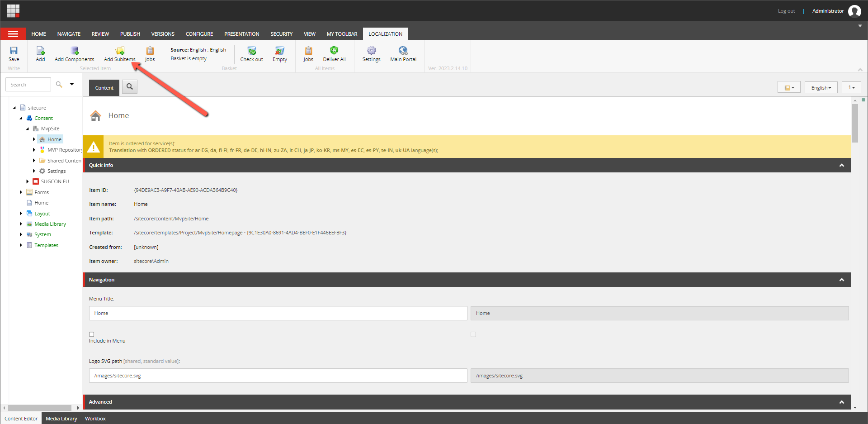The width and height of the screenshot is (868, 424).
Task: Open the SECURITY ribbon tab
Action: tap(282, 34)
